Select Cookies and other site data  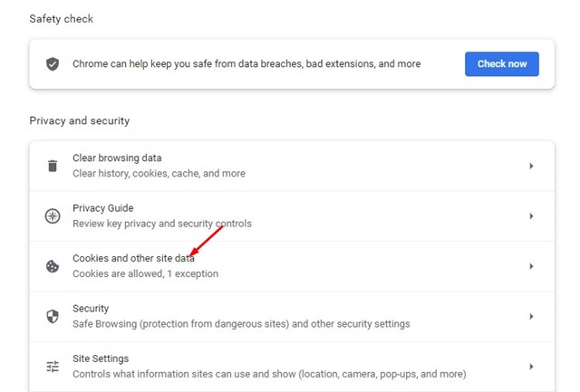click(292, 266)
